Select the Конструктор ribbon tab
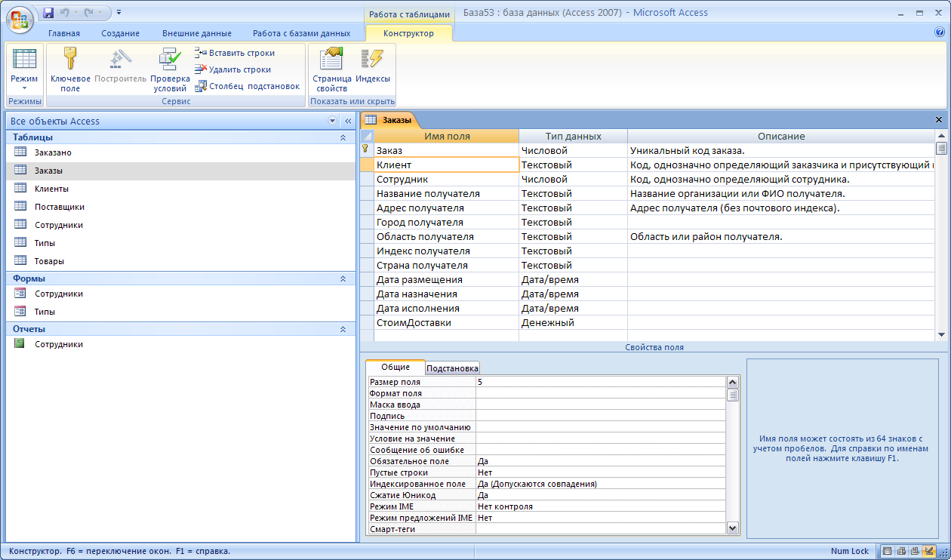This screenshot has height=560, width=951. point(408,33)
